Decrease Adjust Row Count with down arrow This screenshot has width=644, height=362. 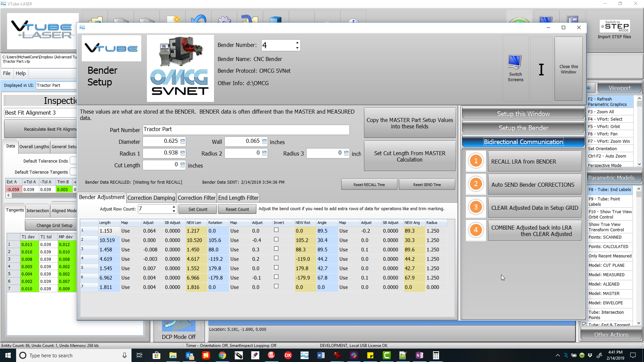click(x=174, y=211)
